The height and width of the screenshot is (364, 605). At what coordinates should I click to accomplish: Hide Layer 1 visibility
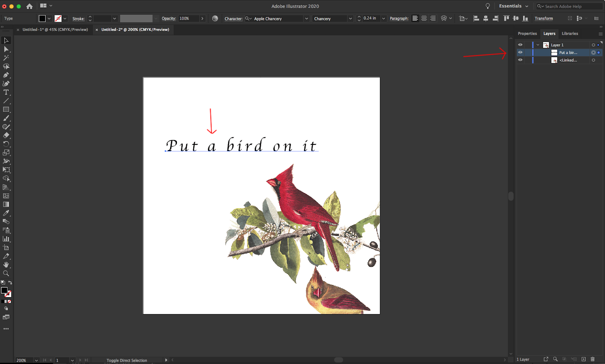520,45
